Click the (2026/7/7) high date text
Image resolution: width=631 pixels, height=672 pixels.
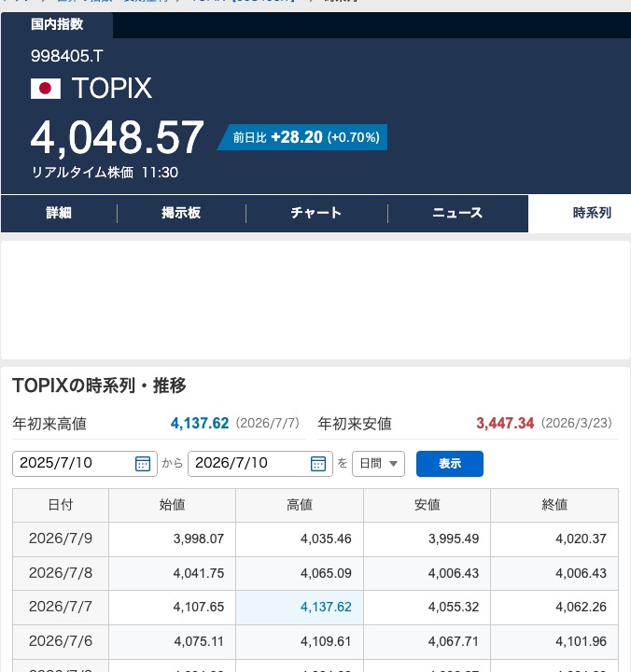pos(268,424)
